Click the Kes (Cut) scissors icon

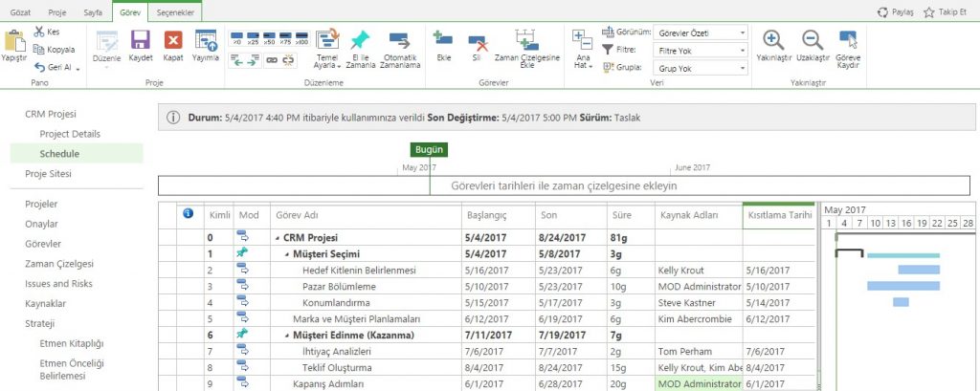pyautogui.click(x=39, y=32)
